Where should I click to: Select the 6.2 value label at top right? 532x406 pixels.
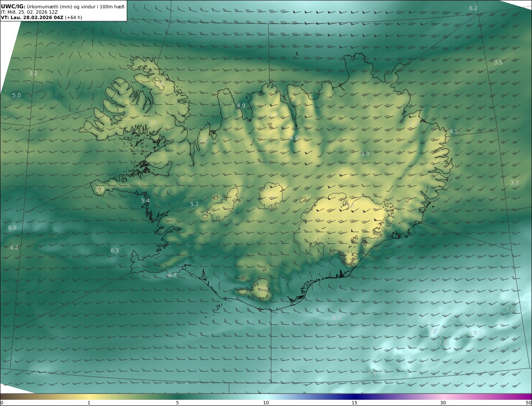click(x=473, y=8)
